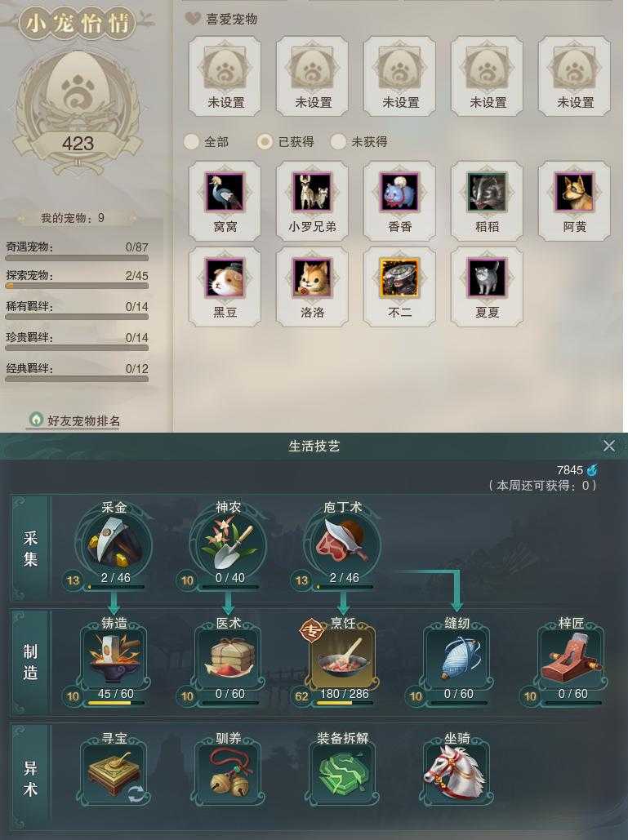
Task: Select the 采金 mining skill icon
Action: pos(114,543)
